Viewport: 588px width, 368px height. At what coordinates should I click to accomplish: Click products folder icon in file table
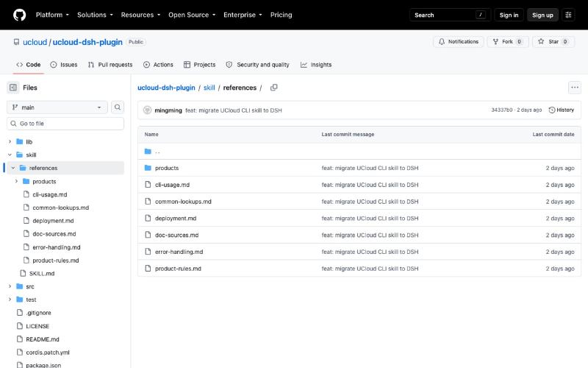click(148, 168)
